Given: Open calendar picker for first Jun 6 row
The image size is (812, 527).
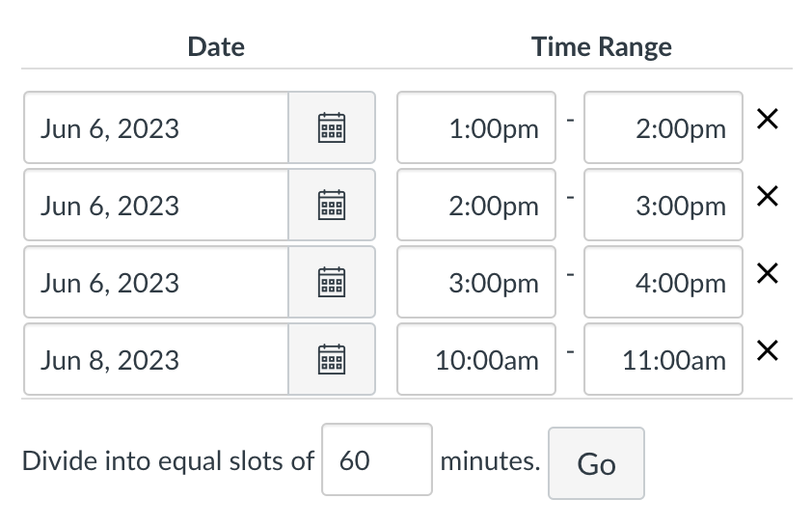Looking at the screenshot, I should coord(332,127).
